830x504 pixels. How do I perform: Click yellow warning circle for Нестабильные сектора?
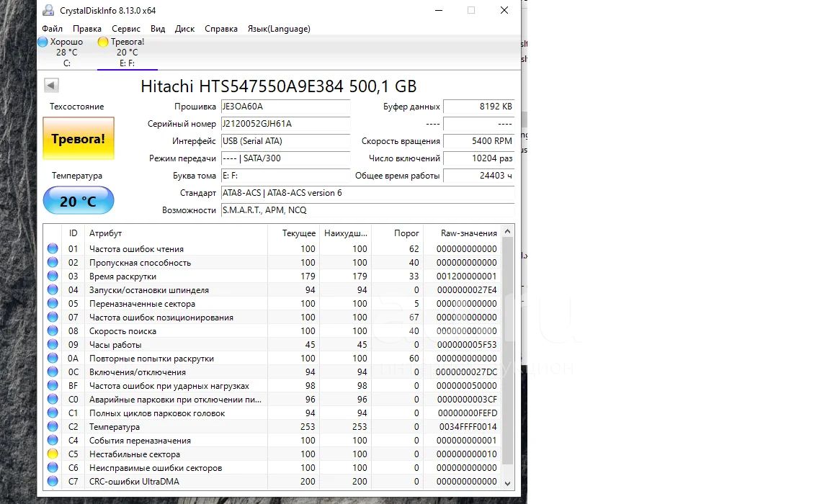click(x=53, y=454)
